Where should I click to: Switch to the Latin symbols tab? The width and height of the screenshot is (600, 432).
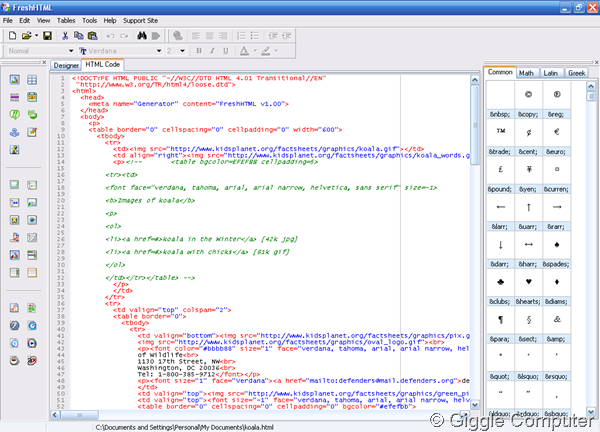(551, 73)
